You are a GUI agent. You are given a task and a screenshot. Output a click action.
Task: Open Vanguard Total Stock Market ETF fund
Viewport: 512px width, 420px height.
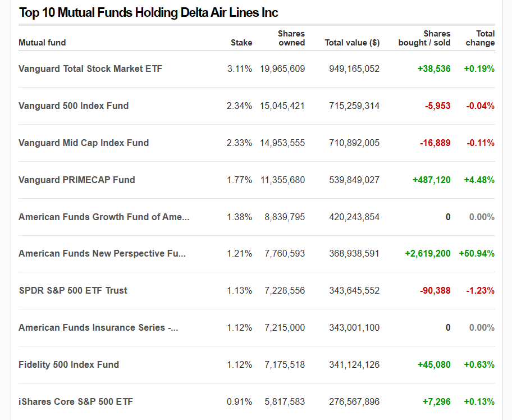[90, 69]
